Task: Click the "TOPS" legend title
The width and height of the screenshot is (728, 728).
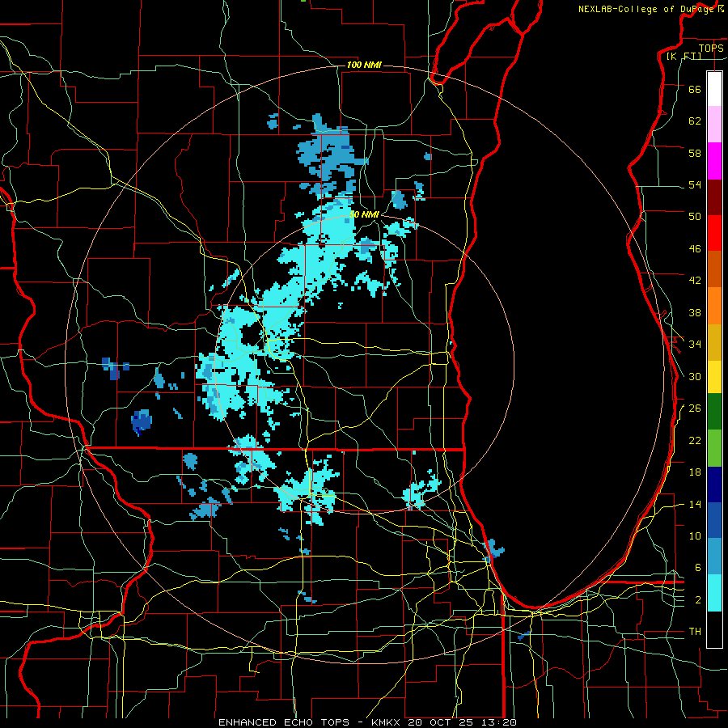Action: (x=711, y=48)
